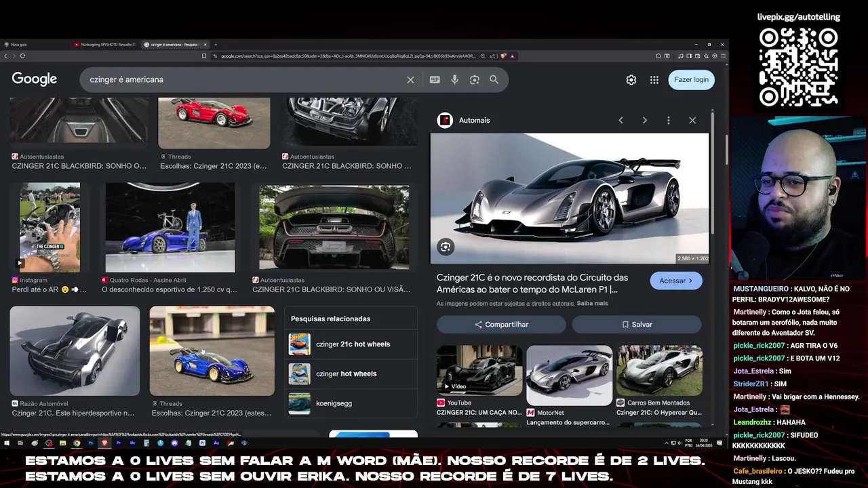Image resolution: width=868 pixels, height=488 pixels.
Task: Open the MotorNet silver supercar thumbnail
Action: point(569,375)
